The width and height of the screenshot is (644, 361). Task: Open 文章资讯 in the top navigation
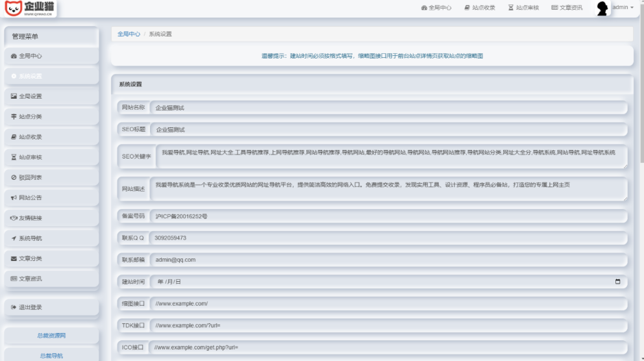tap(567, 7)
